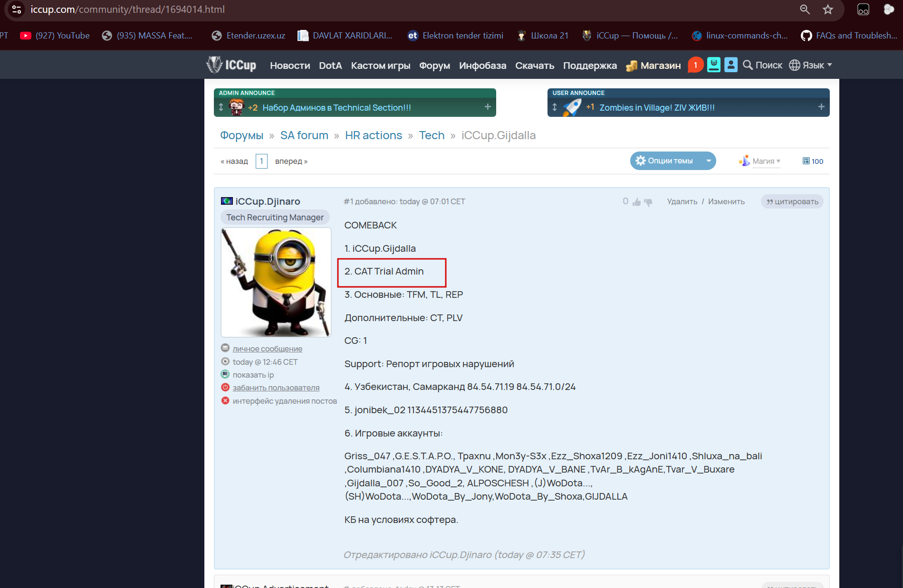Expand the user announce panel with plus
Image resolution: width=903 pixels, height=588 pixels.
pos(821,107)
